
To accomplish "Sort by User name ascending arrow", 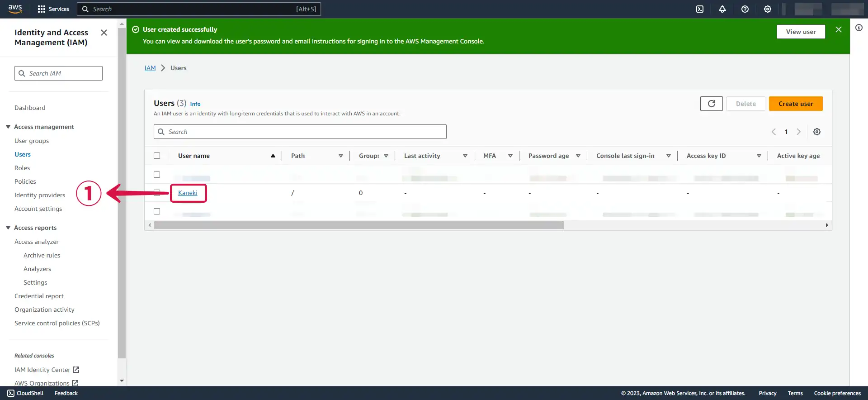I will pos(273,156).
